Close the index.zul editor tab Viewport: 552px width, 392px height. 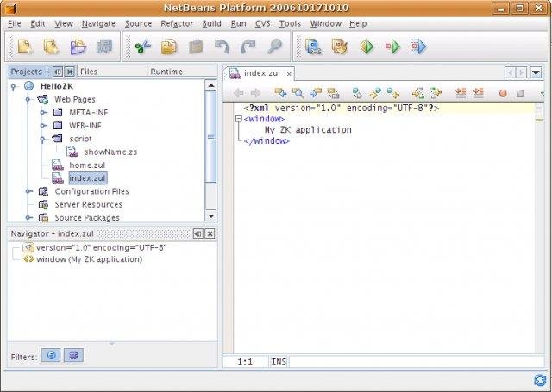tap(289, 74)
